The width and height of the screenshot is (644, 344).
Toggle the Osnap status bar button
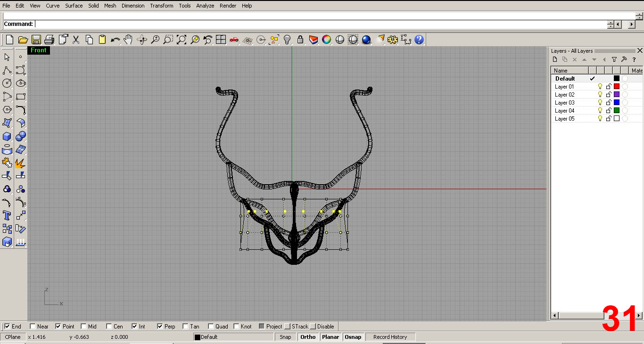coord(353,337)
